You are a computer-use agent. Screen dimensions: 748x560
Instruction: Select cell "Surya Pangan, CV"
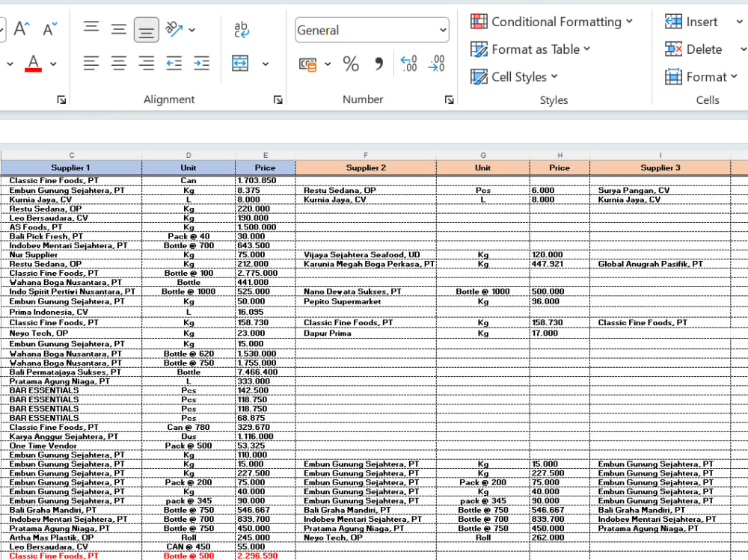click(x=660, y=191)
